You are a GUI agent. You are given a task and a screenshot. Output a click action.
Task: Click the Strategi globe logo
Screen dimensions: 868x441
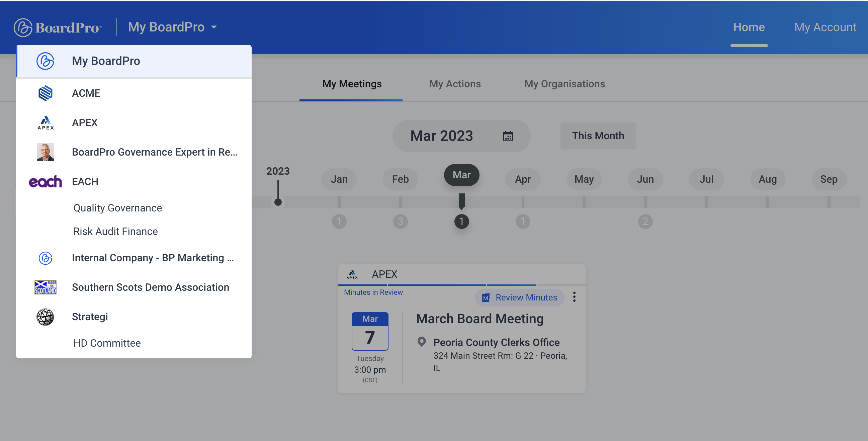[x=45, y=317]
